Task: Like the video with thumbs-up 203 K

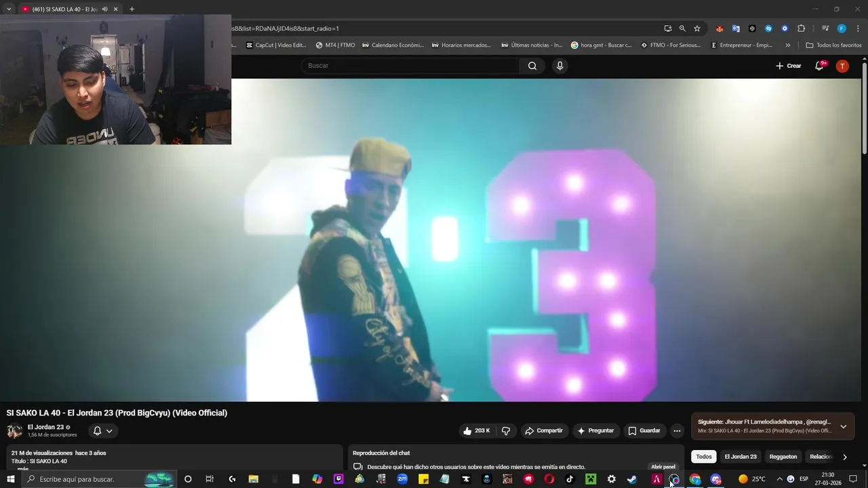Action: [477, 430]
